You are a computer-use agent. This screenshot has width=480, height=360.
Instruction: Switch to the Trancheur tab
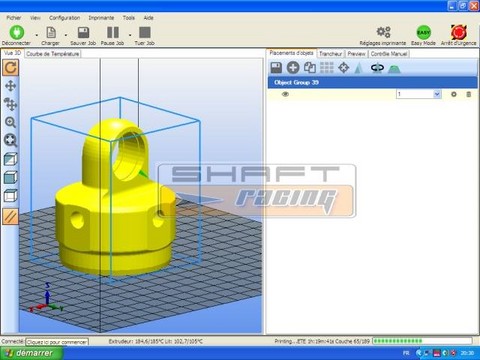click(x=330, y=54)
